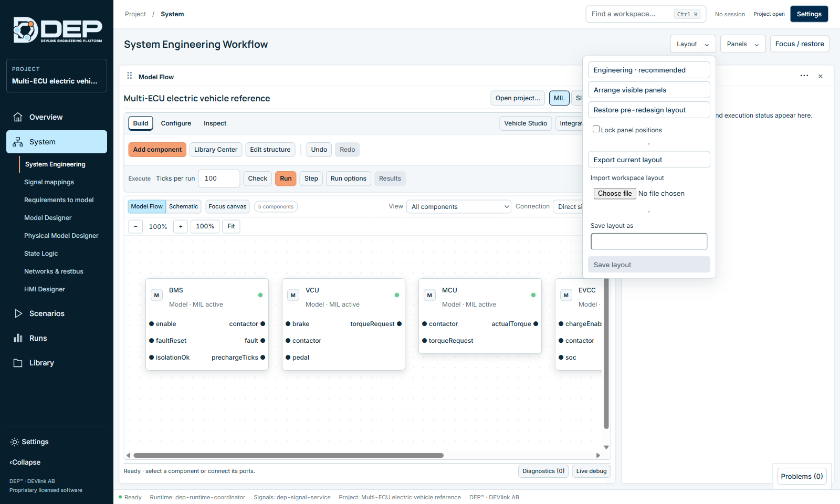
Task: Click the Settings gear icon in sidebar
Action: [x=15, y=442]
